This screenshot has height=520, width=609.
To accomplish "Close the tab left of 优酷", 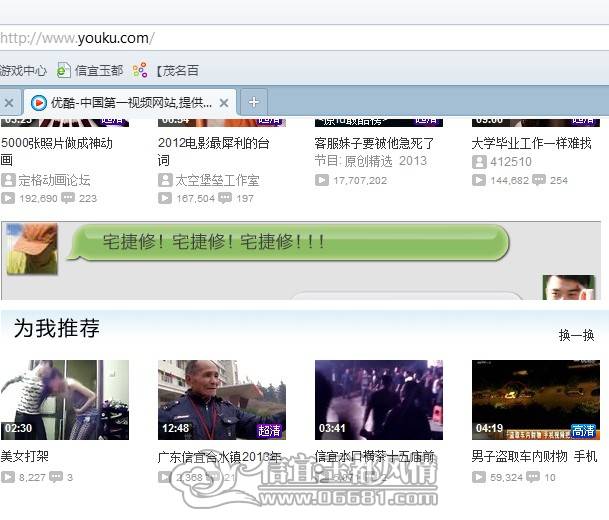I will click(9, 103).
